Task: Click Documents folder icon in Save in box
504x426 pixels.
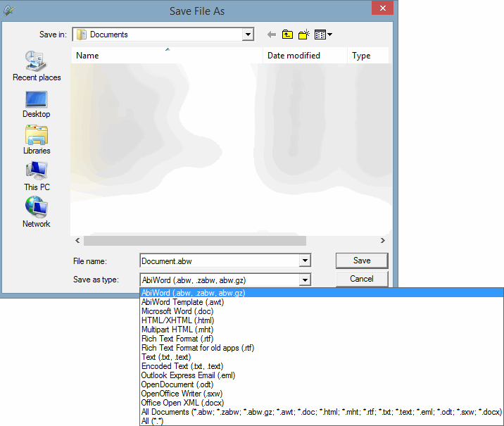Action: point(82,35)
